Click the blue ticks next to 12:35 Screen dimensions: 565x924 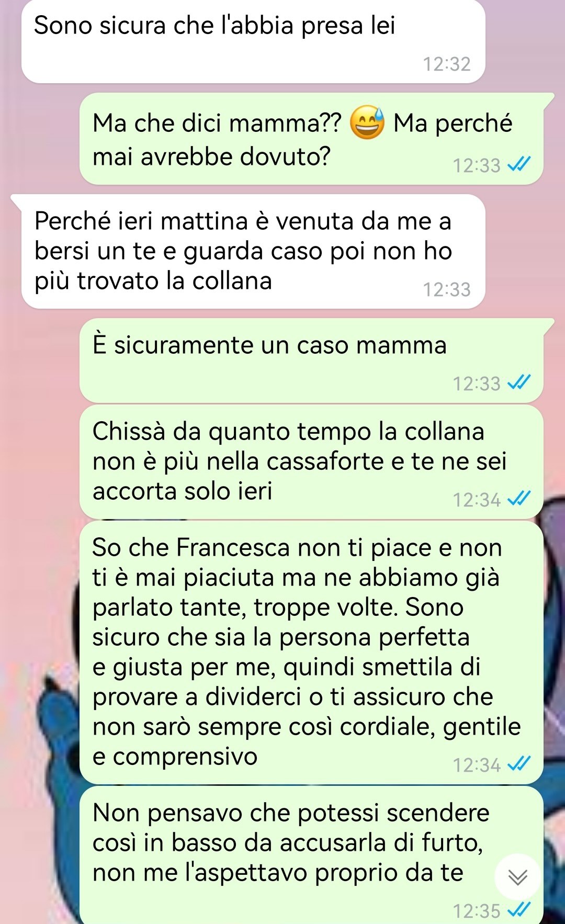519,910
